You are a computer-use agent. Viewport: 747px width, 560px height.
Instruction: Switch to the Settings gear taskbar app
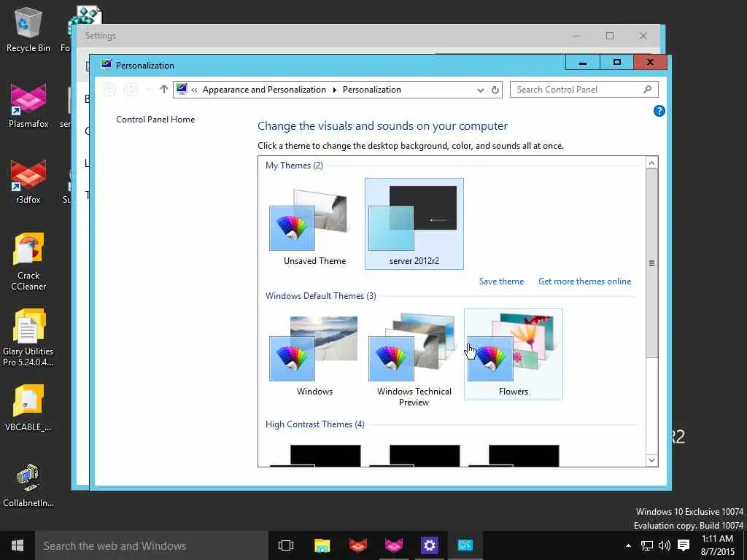(x=429, y=545)
